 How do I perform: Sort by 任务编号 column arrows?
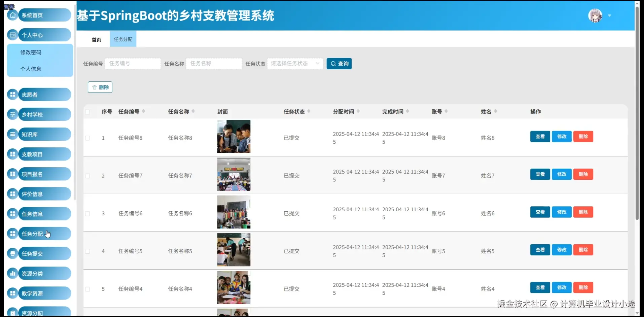(143, 111)
